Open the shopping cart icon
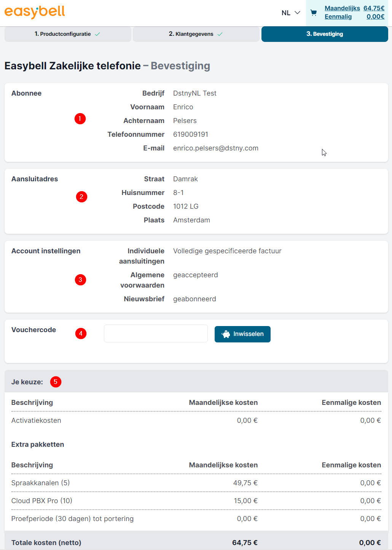392x550 pixels. point(314,13)
